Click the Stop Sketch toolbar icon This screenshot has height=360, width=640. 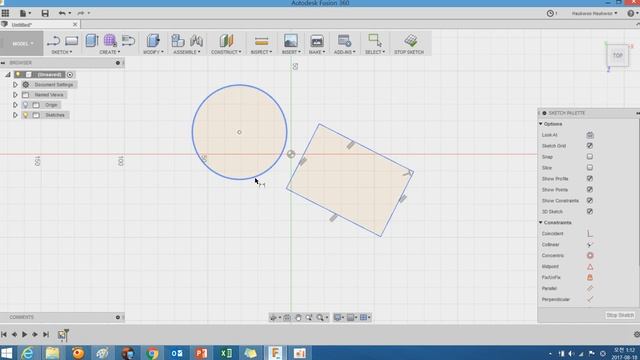411,40
